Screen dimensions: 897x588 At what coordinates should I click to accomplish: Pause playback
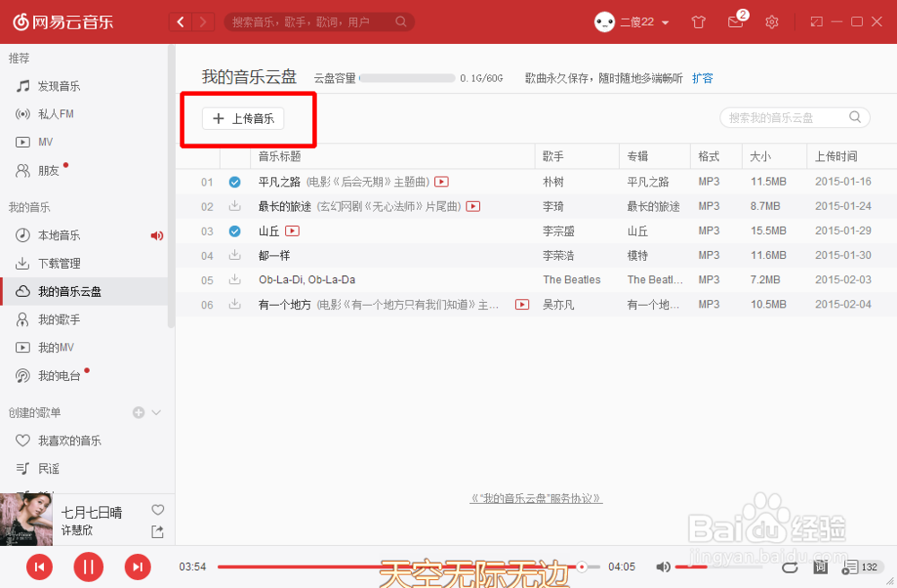coord(89,566)
